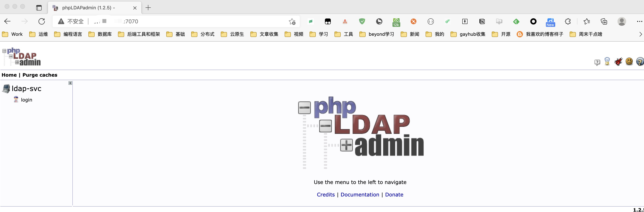The height and width of the screenshot is (212, 644).
Task: Open the Documentation link
Action: click(x=360, y=194)
